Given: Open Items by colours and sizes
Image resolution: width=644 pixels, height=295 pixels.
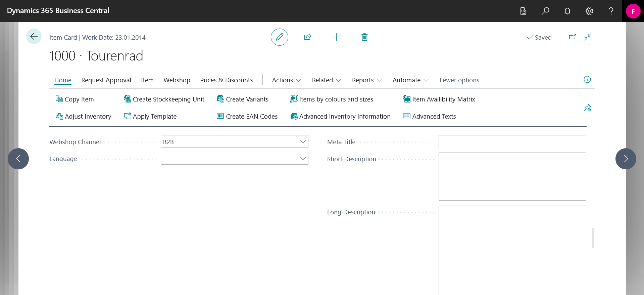Looking at the screenshot, I should [x=332, y=99].
